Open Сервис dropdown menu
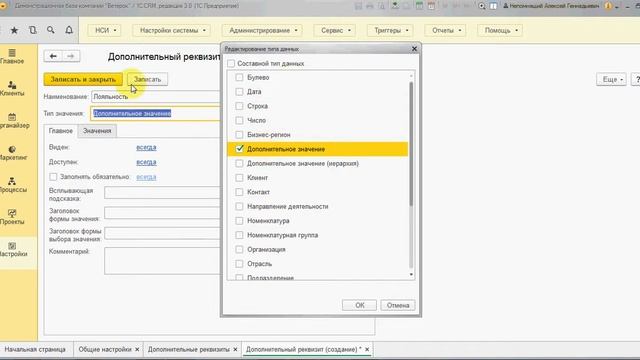Screen dimensions: 640x360 coord(335,30)
